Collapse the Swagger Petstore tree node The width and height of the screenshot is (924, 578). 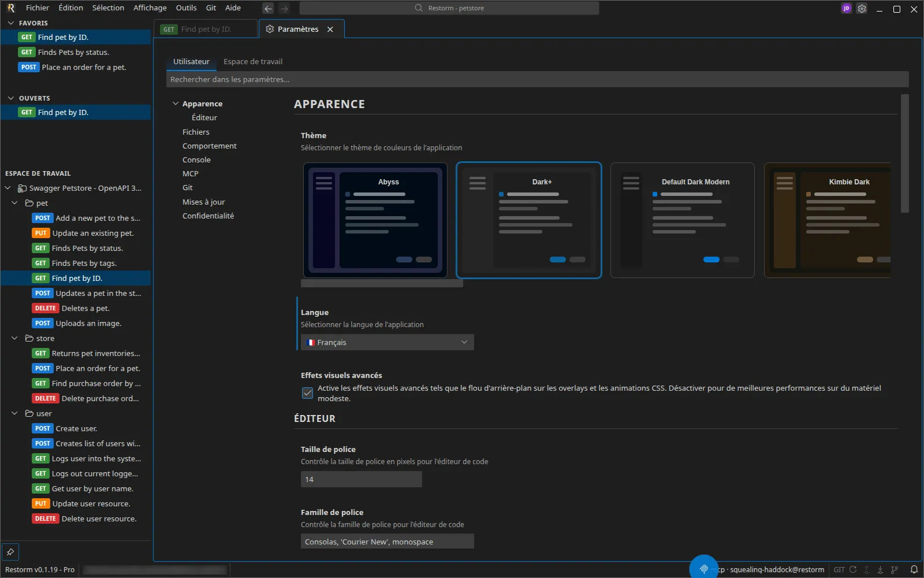click(8, 188)
